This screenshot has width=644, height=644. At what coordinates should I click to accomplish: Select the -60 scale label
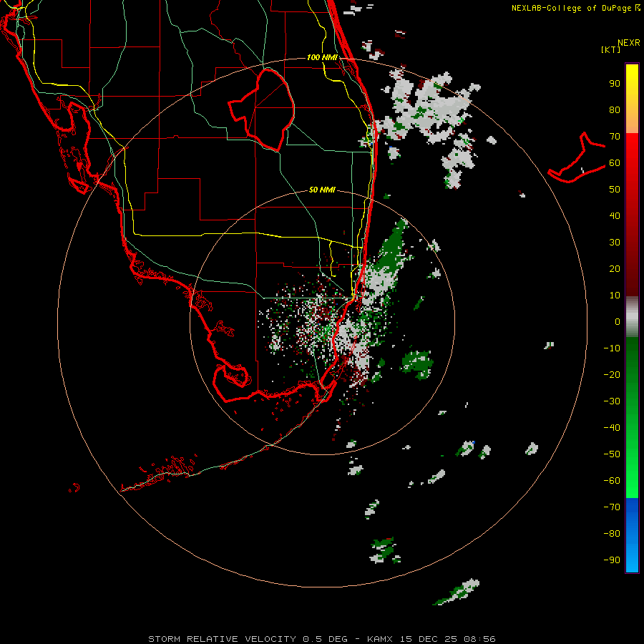click(x=612, y=481)
